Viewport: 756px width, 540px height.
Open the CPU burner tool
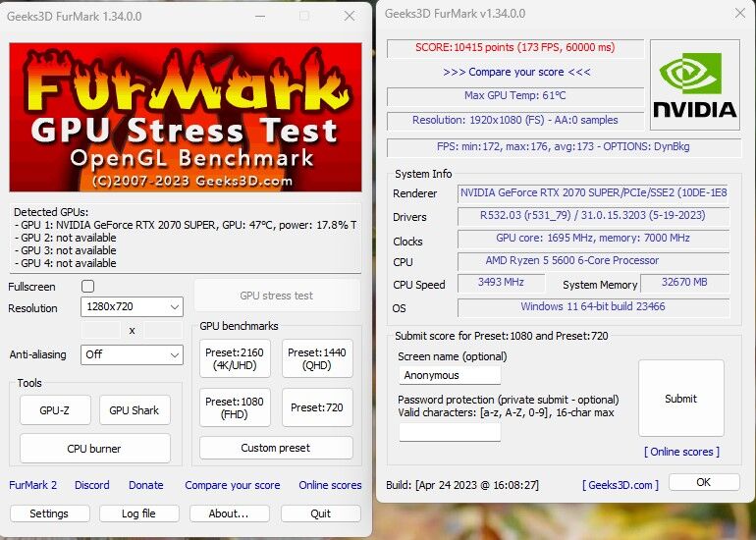pos(95,449)
